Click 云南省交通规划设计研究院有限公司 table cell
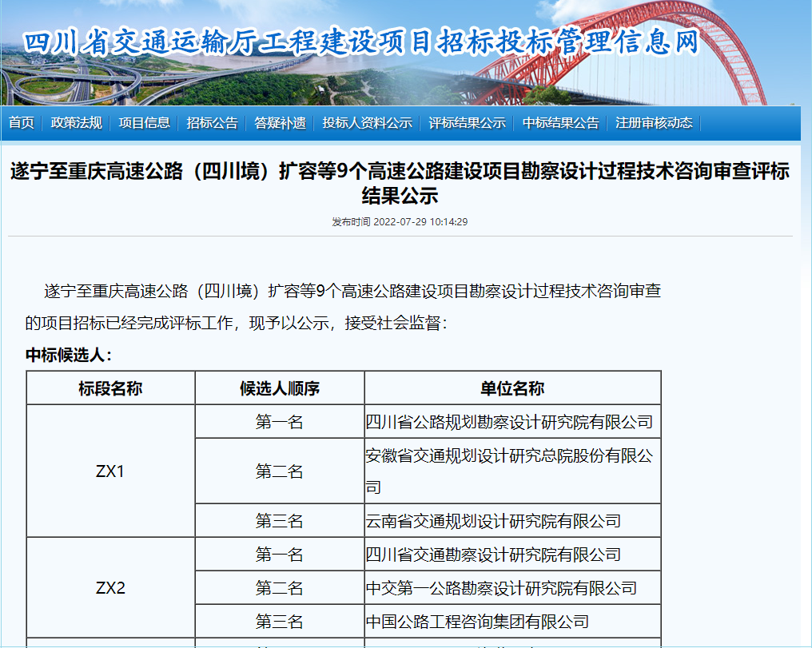Screen dimensions: 812x648 (493, 521)
